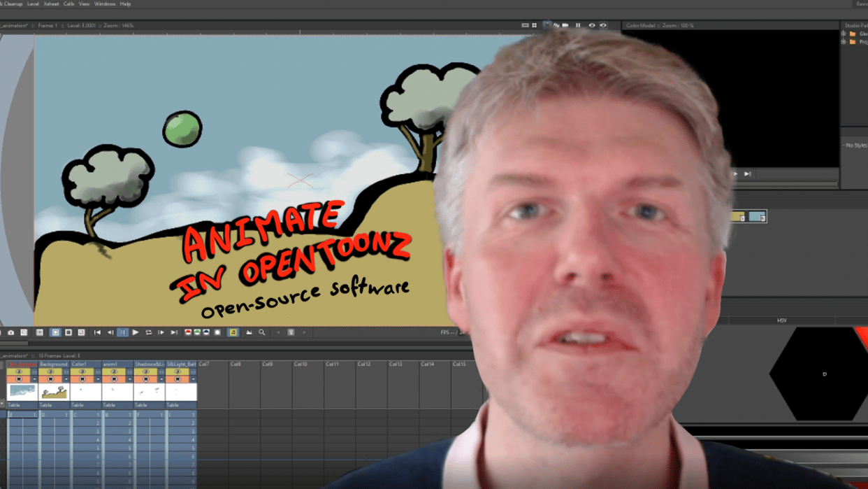Click the snapshot camera icon in viewer bar
The image size is (868, 489).
click(10, 332)
